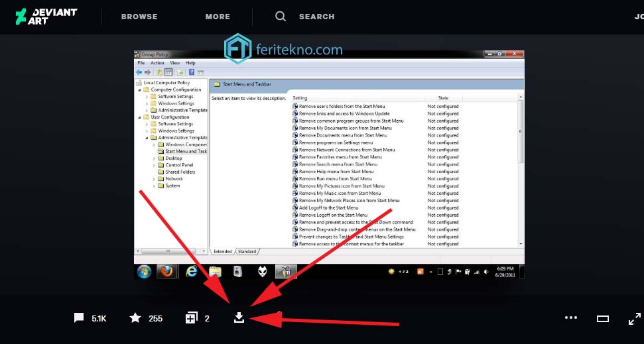This screenshot has height=344, width=644.
Task: Expand Software Settings under Computer Configuration
Action: pos(147,97)
